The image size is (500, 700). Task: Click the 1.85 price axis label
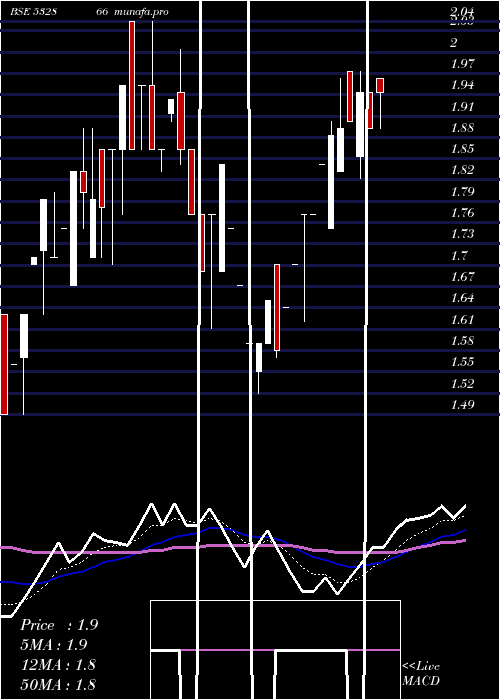point(462,149)
